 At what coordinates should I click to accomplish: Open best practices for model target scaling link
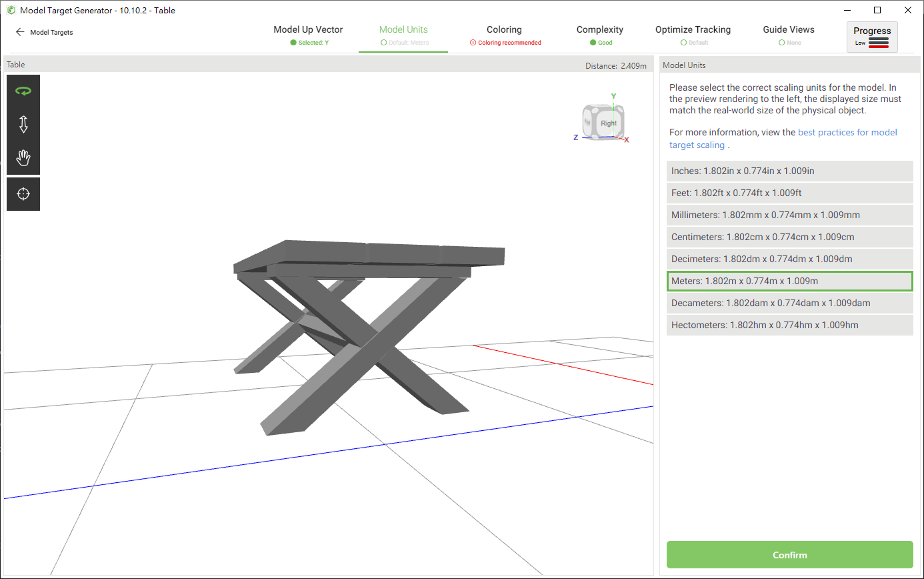(847, 133)
